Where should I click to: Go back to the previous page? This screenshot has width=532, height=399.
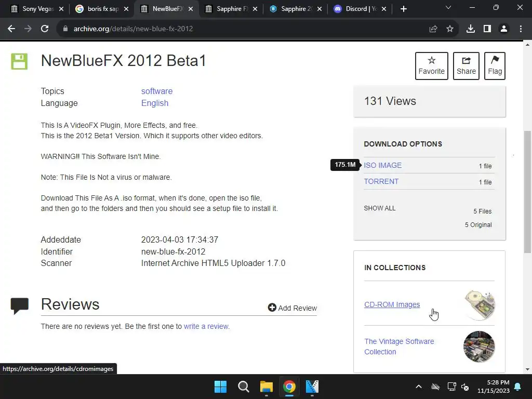[11, 29]
